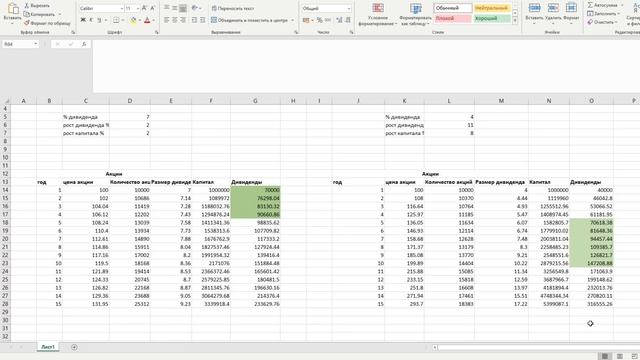The width and height of the screenshot is (640, 360).
Task: Align text to middle of cell
Action: (x=175, y=8)
